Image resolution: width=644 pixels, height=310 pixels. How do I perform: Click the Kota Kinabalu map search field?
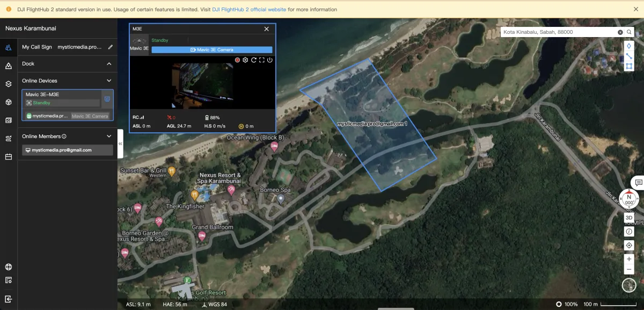(x=559, y=32)
